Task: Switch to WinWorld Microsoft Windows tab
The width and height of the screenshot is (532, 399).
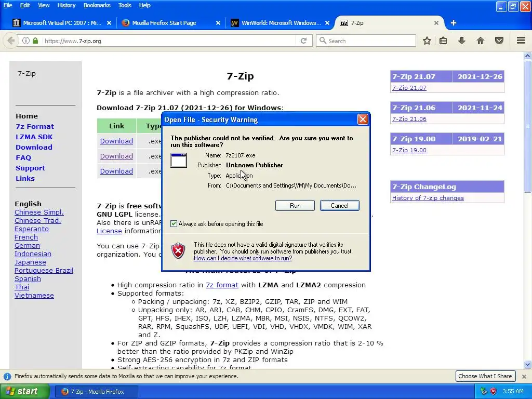Action: point(280,23)
